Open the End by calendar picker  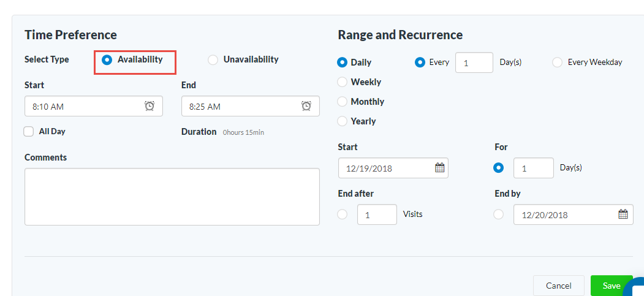pyautogui.click(x=623, y=214)
